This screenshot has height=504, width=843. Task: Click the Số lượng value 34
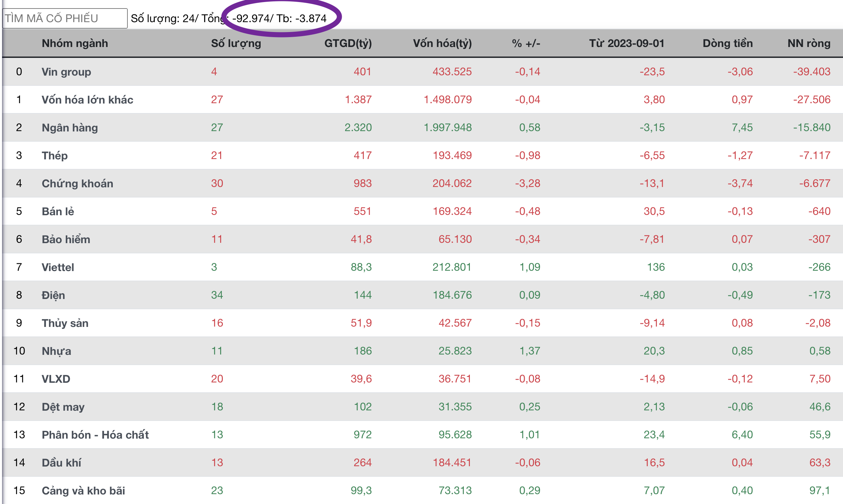pos(217,295)
